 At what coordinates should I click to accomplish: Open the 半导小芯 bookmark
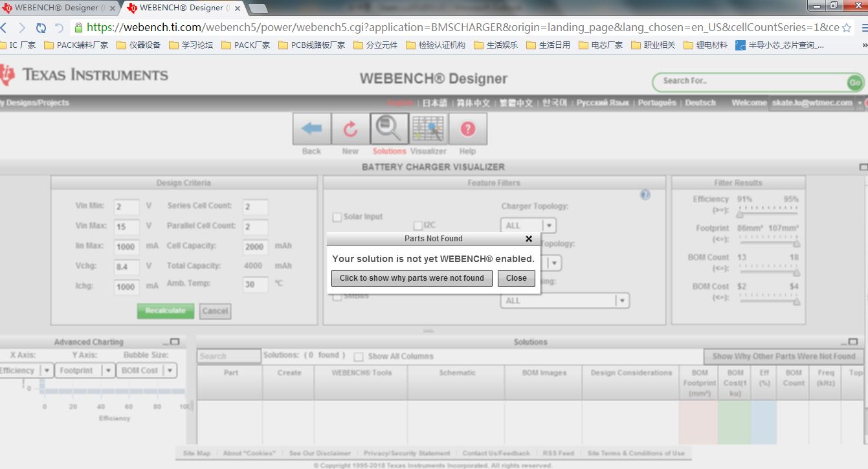780,45
